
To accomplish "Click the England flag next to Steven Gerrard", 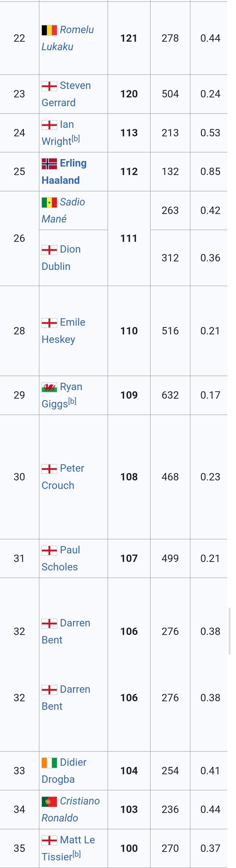I will [x=49, y=86].
